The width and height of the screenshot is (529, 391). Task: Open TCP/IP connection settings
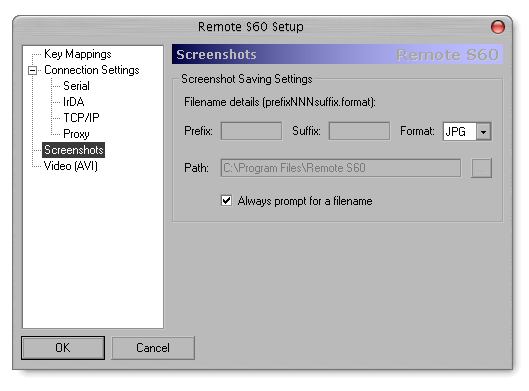pos(81,117)
